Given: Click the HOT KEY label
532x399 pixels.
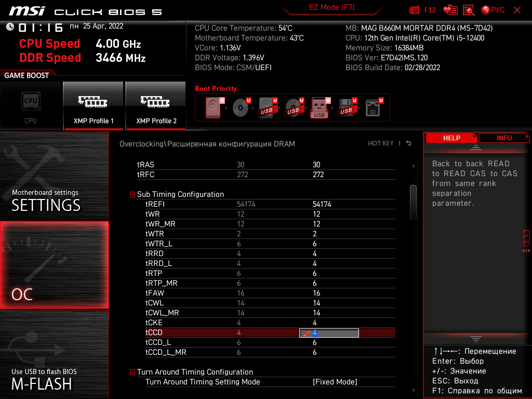Looking at the screenshot, I should 381,143.
